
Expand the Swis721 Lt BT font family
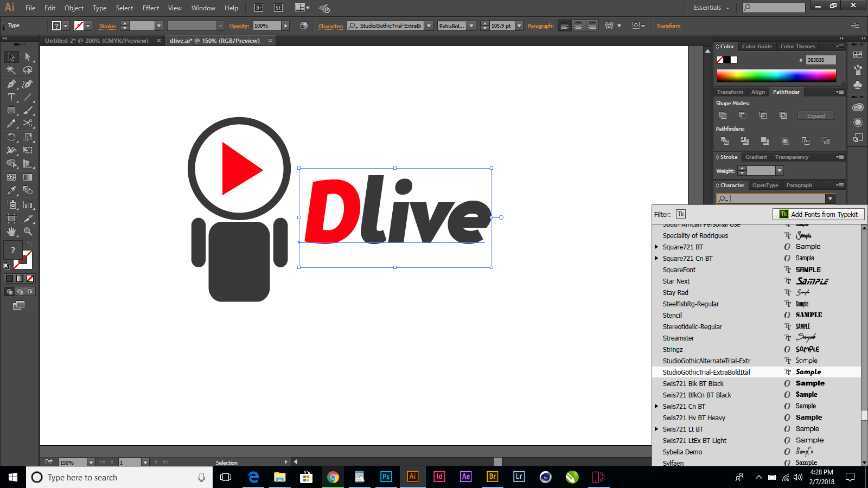[656, 429]
